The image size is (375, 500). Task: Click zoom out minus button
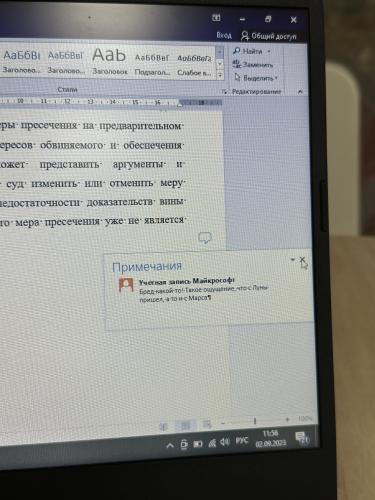click(x=223, y=423)
